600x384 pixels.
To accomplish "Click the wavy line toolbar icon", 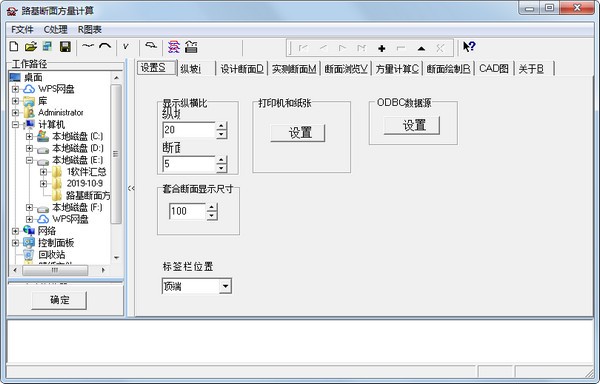I will tap(88, 46).
